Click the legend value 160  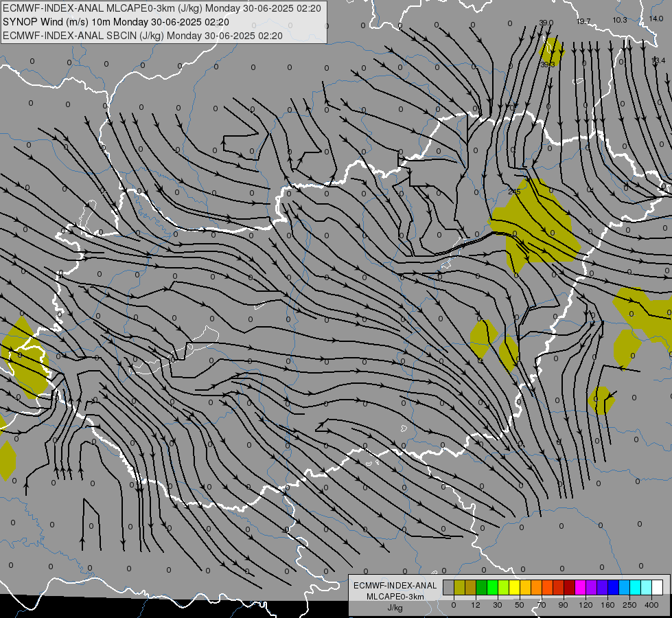point(607,605)
